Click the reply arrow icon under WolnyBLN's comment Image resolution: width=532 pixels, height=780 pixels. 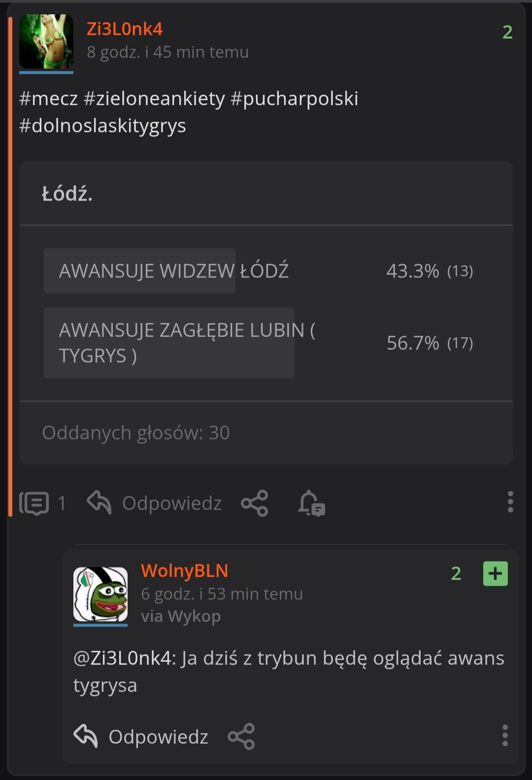[x=86, y=736]
